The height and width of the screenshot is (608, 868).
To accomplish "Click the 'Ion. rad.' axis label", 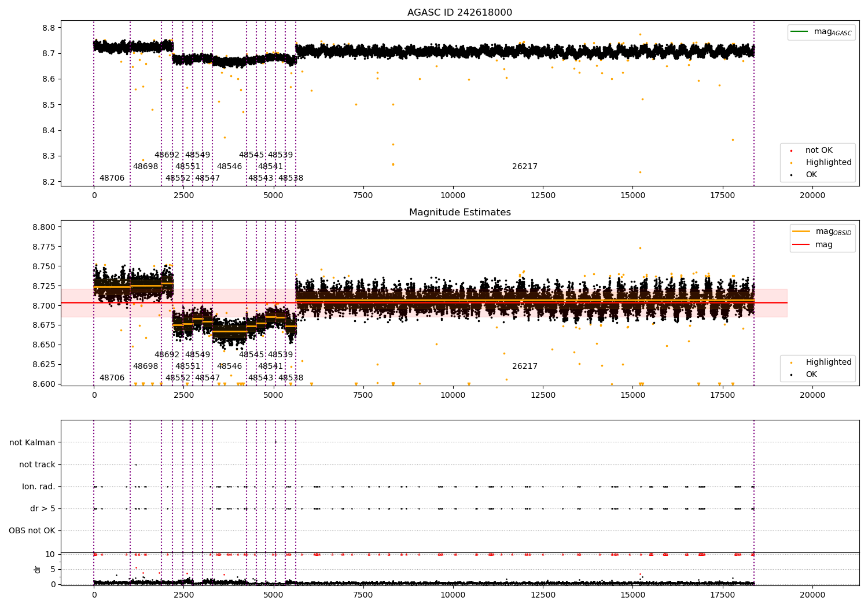I will click(39, 486).
